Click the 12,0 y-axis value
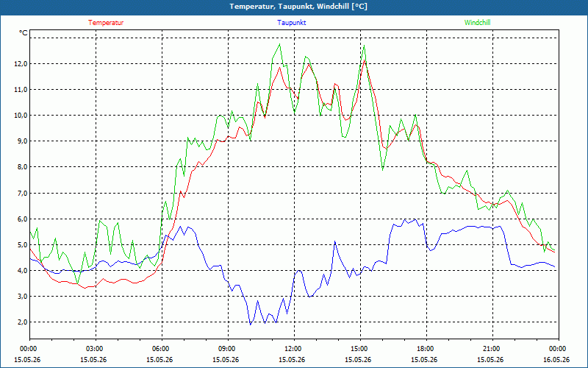This screenshot has width=588, height=368. 21,64
